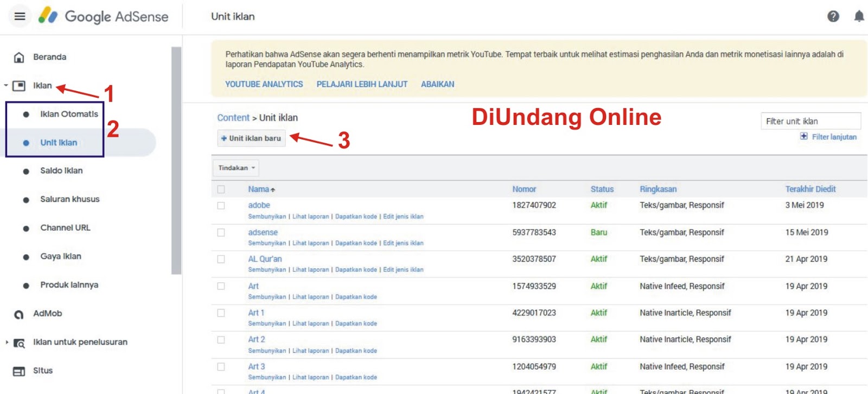The width and height of the screenshot is (868, 394).
Task: Open Situs in sidebar
Action: pos(43,371)
